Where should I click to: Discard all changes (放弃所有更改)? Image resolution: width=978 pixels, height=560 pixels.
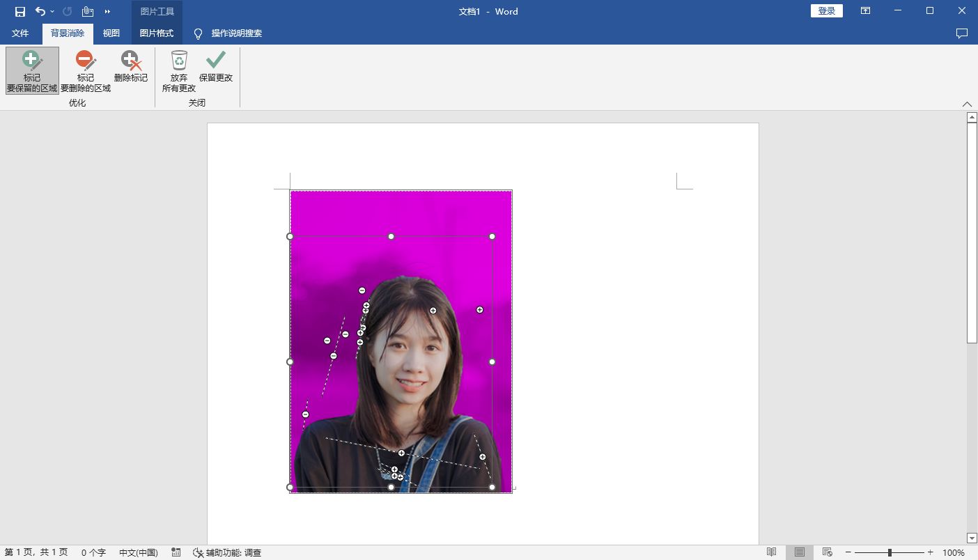pyautogui.click(x=179, y=71)
